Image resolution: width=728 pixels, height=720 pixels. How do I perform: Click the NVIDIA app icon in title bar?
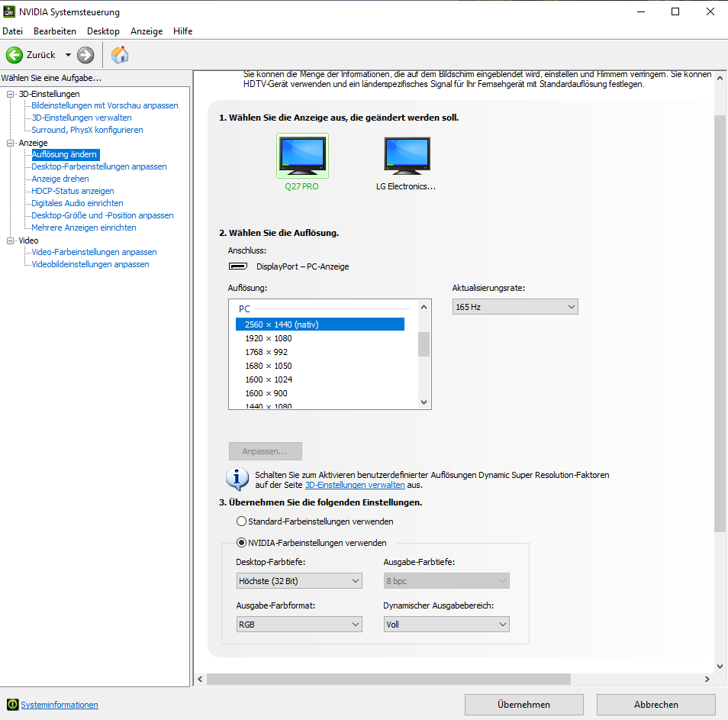tap(9, 11)
